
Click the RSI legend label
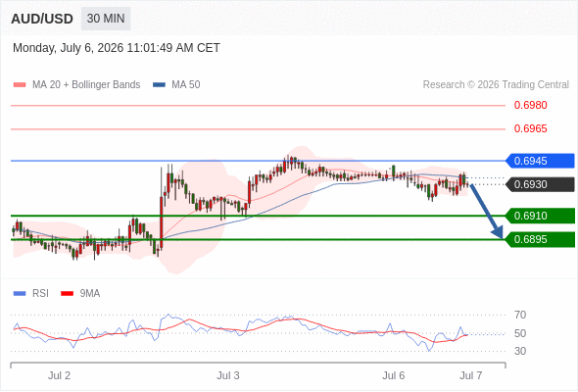click(x=40, y=294)
